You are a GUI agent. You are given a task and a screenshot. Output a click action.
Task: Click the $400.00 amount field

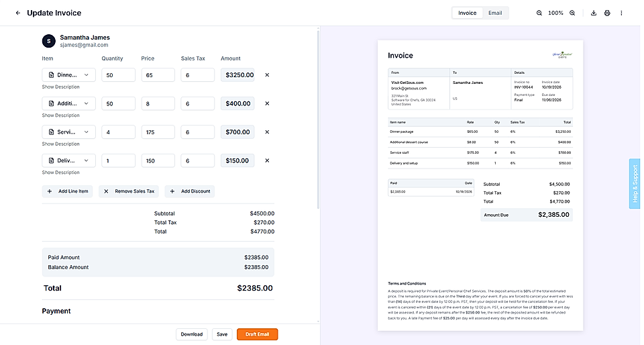tap(237, 103)
